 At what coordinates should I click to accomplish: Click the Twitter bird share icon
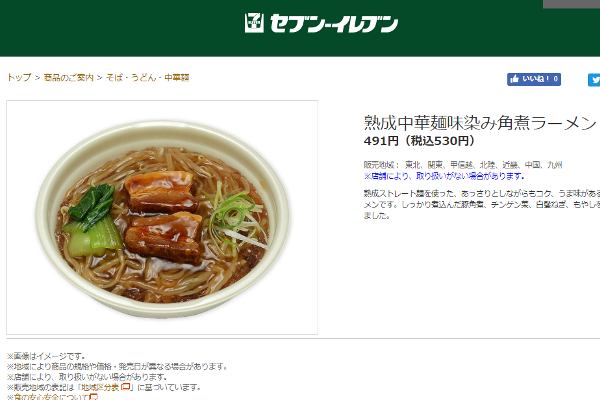[x=595, y=80]
